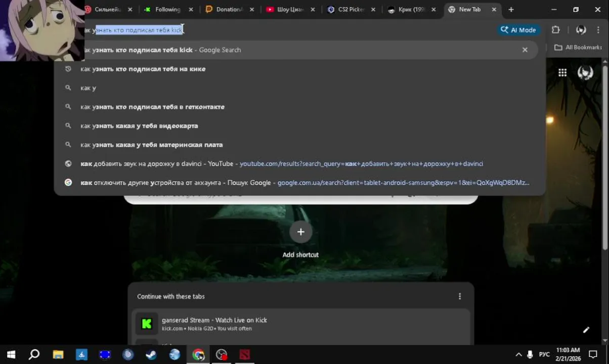Open File Explorer from the taskbar
This screenshot has width=609, height=364.
pos(58,354)
